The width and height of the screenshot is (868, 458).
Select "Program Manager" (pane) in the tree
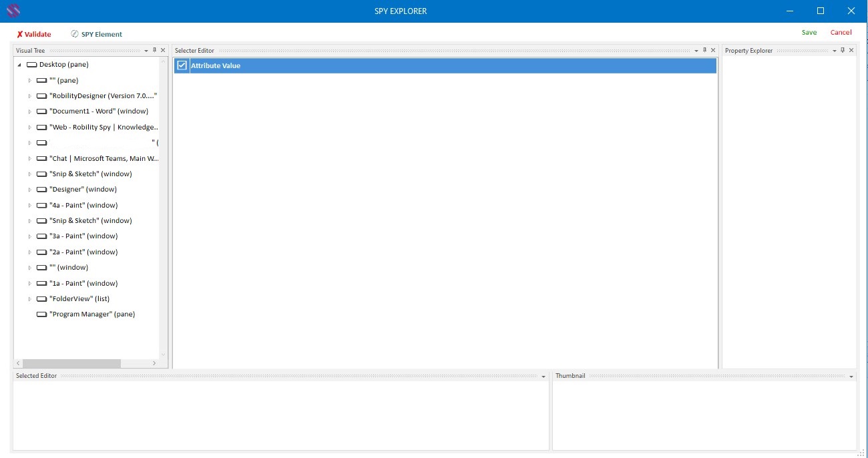(91, 314)
